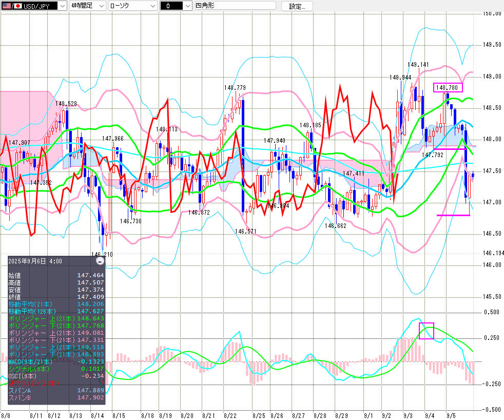Click the 146.872 price label

(199, 213)
